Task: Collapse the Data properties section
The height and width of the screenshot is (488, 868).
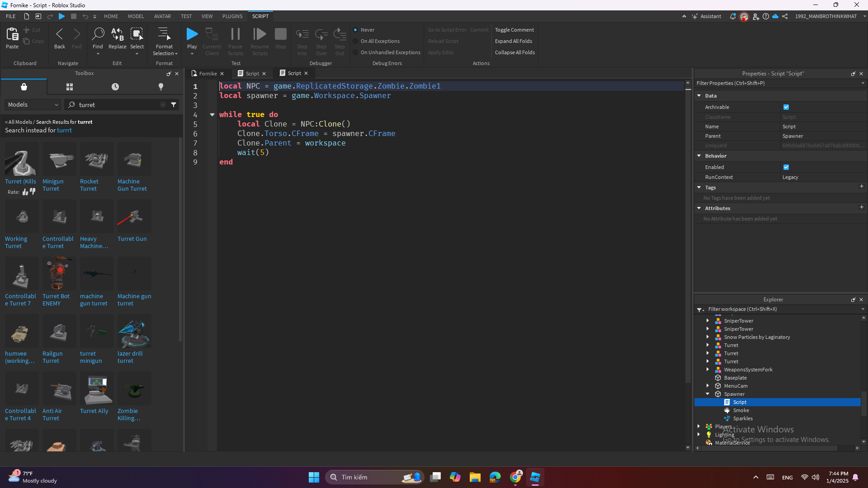Action: pos(699,96)
